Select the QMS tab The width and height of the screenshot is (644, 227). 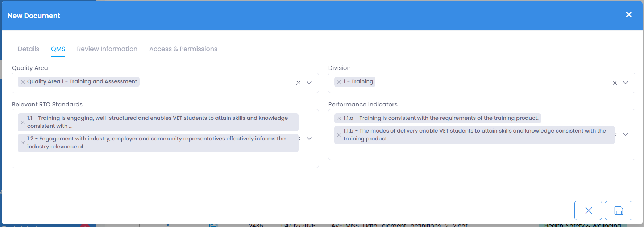click(58, 49)
